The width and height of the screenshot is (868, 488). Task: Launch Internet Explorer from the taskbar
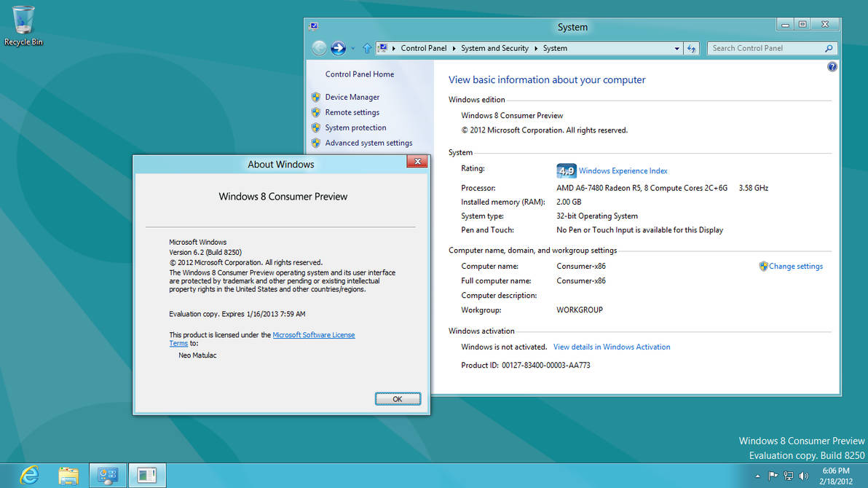[x=29, y=476]
